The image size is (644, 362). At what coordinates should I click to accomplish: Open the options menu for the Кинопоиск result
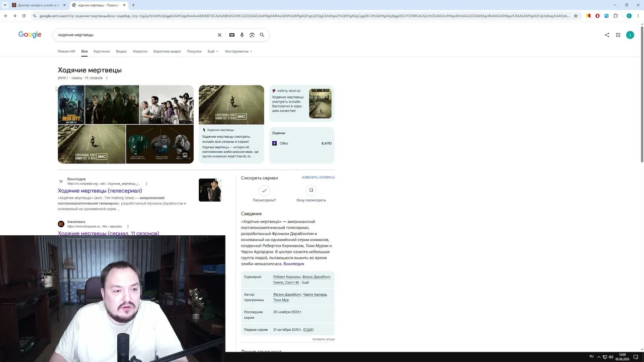[x=128, y=226]
